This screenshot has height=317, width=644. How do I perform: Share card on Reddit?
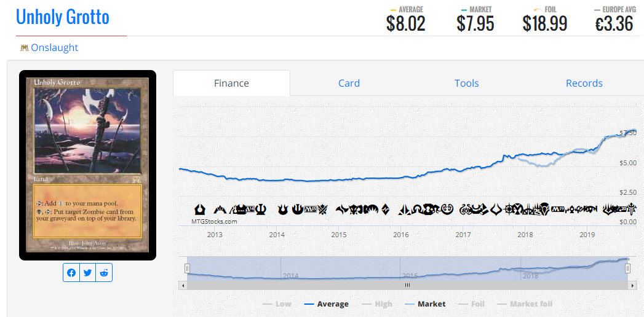[104, 273]
